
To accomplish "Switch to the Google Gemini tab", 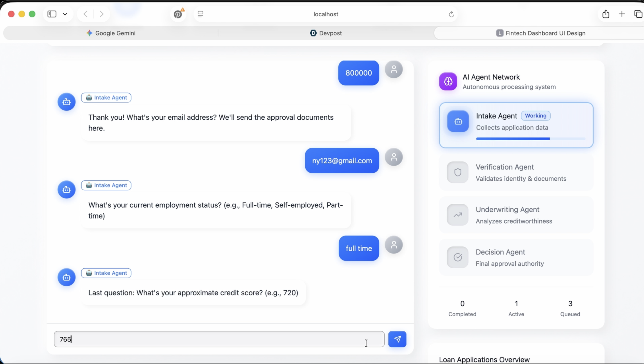I will pyautogui.click(x=110, y=33).
